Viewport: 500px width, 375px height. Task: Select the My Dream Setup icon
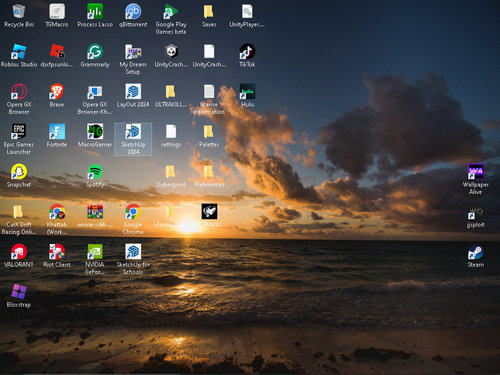pyautogui.click(x=133, y=52)
